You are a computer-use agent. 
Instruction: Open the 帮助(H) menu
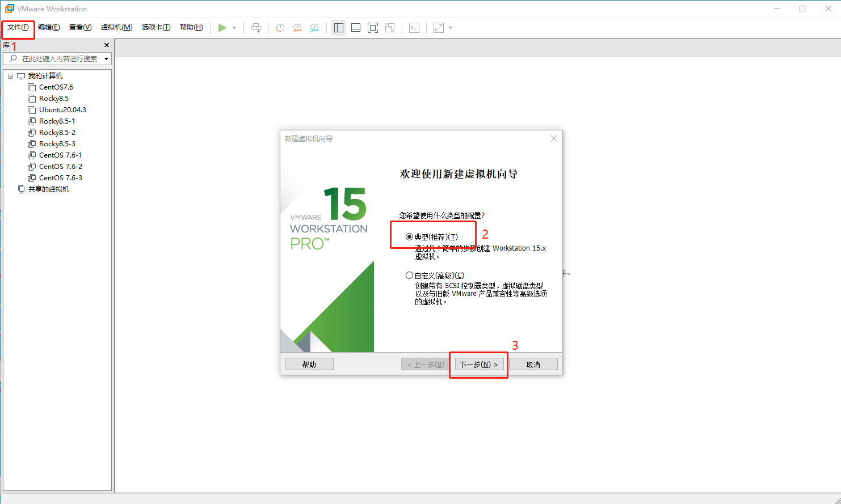pyautogui.click(x=191, y=28)
